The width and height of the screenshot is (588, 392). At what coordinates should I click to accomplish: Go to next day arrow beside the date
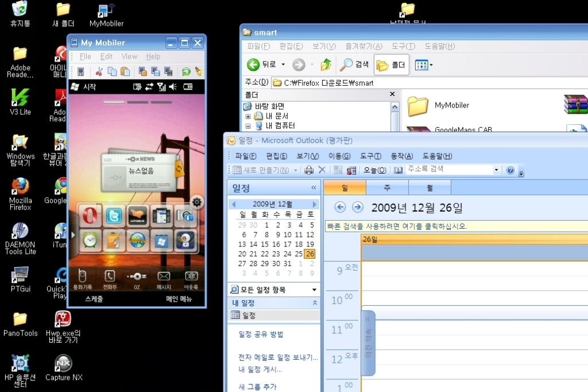click(x=358, y=207)
